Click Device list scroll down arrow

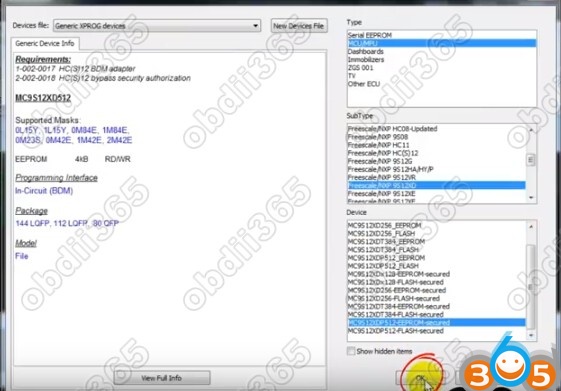pos(531,335)
